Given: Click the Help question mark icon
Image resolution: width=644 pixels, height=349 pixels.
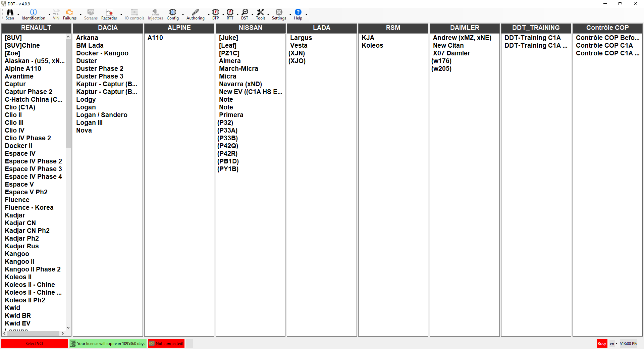Looking at the screenshot, I should [298, 12].
